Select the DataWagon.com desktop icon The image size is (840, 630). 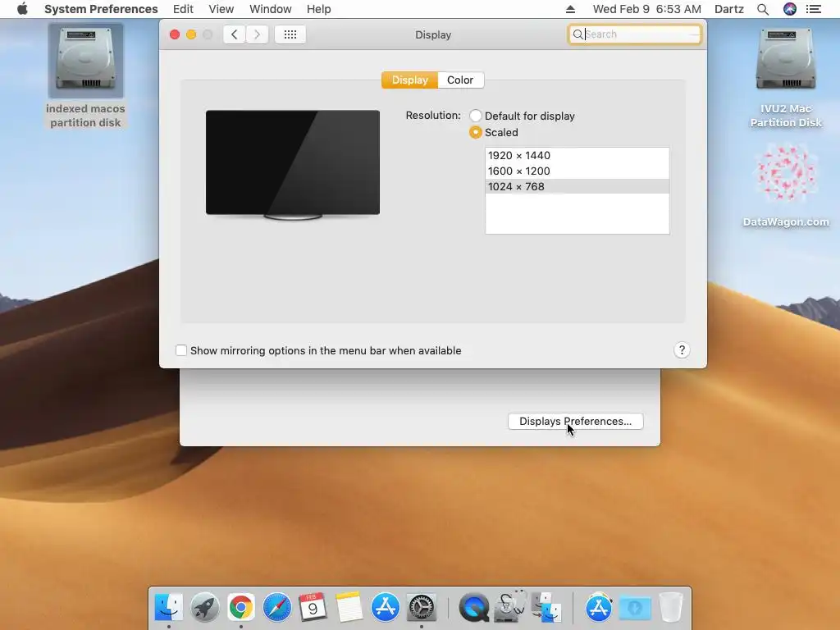click(786, 174)
